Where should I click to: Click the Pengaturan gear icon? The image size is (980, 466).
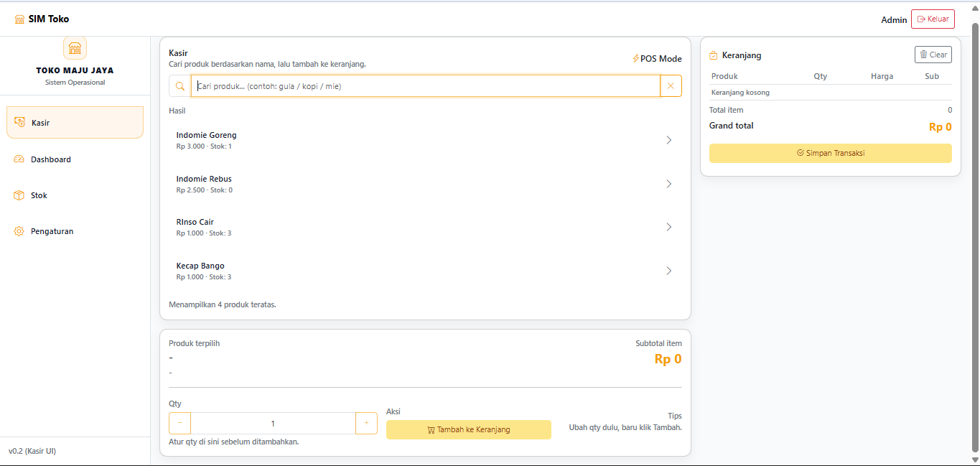[19, 231]
